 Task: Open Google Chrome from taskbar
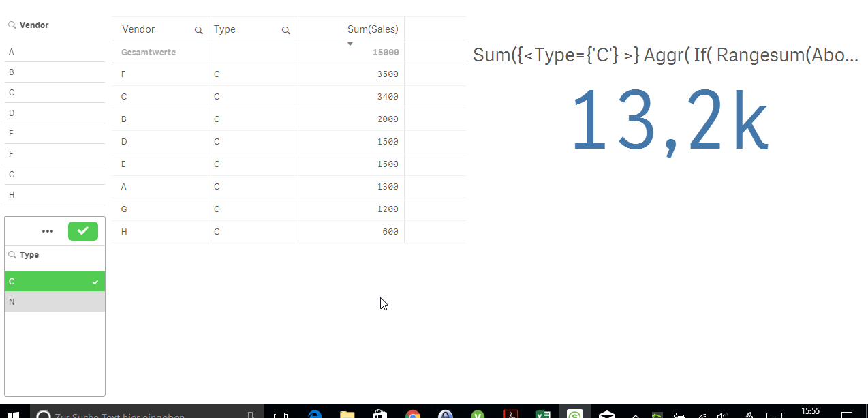(412, 413)
